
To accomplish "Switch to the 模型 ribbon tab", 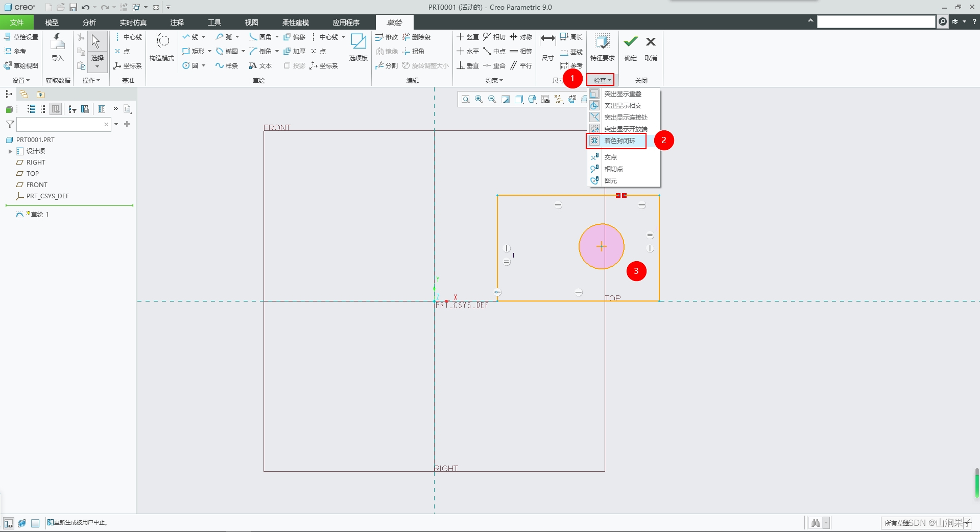I will [52, 22].
